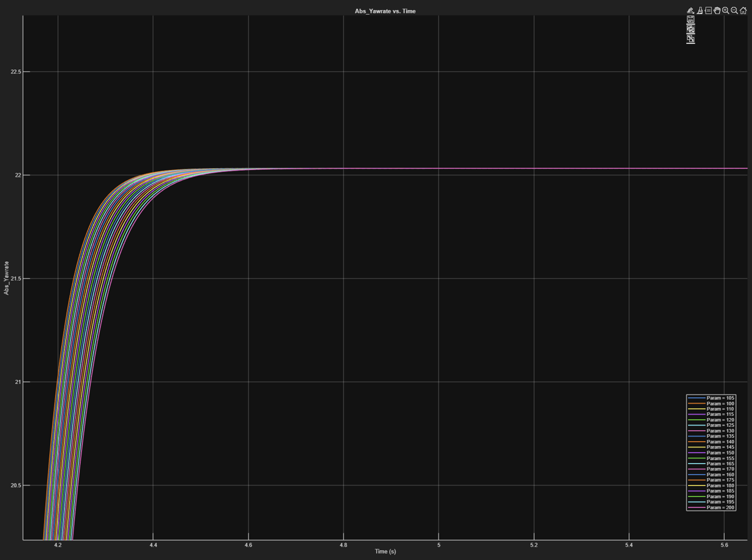Choose the Copy as Image icon

point(691,29)
